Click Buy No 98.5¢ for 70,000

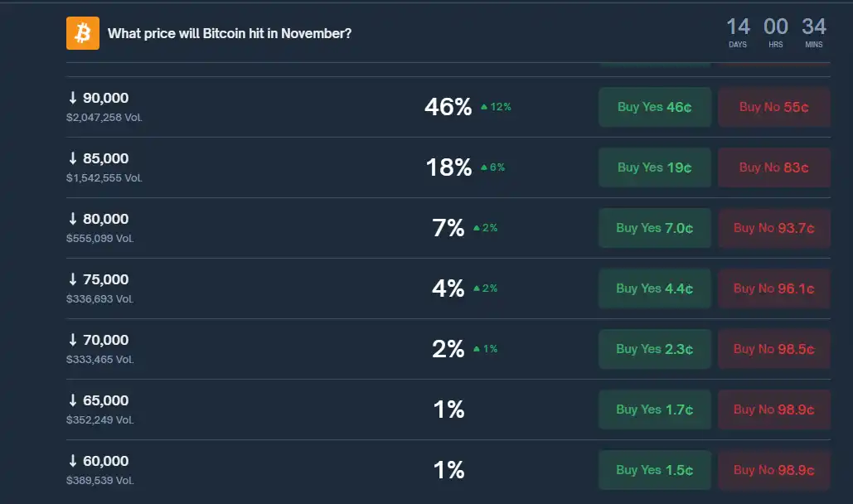coord(773,348)
